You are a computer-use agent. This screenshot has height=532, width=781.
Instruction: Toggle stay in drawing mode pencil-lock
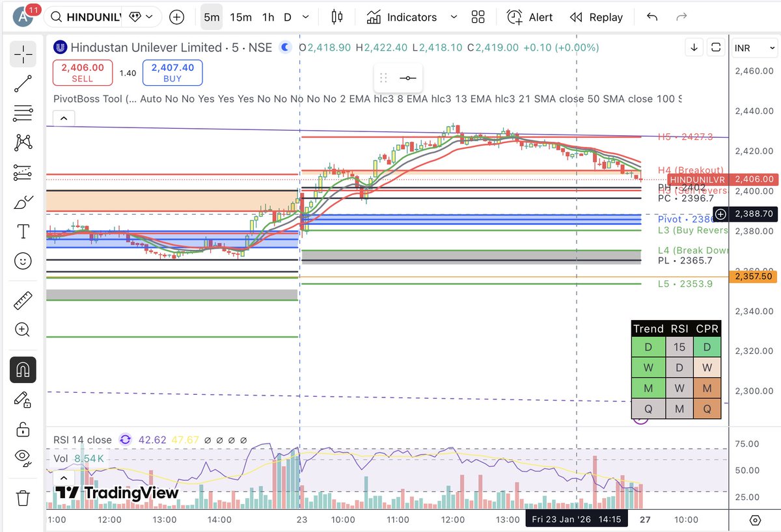(x=23, y=399)
